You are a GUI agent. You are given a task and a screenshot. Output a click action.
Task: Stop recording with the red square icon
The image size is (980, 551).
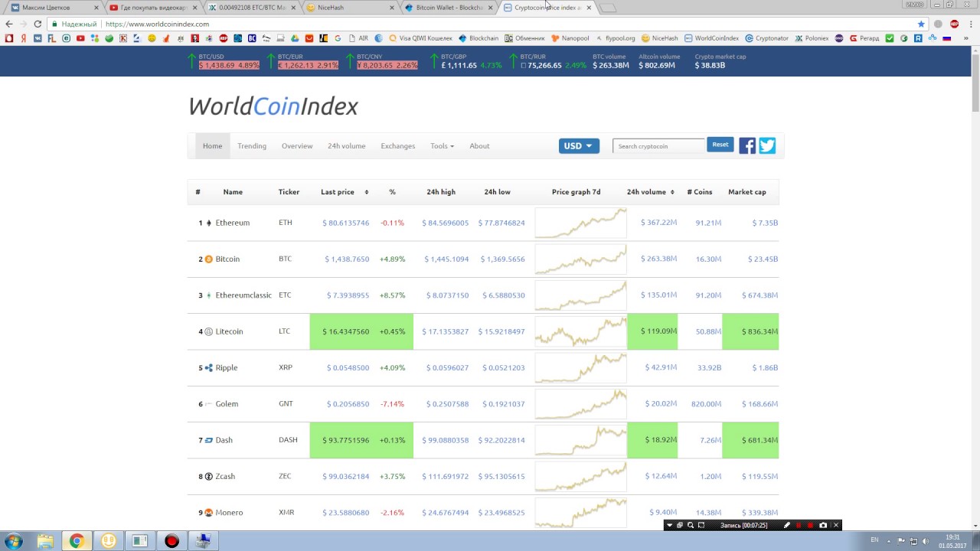point(811,525)
